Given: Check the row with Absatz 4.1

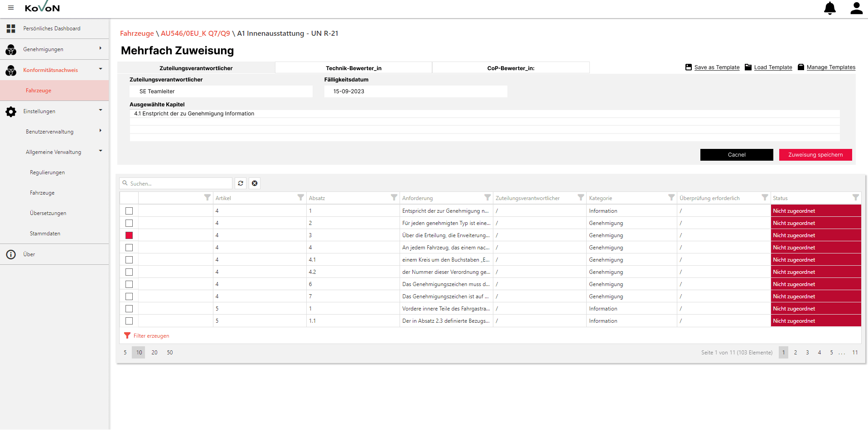Looking at the screenshot, I should [x=129, y=260].
